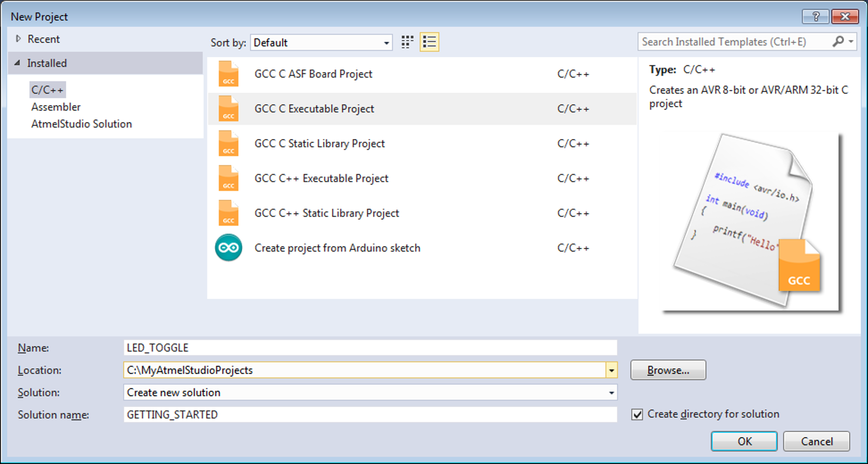Switch to small icons view
The width and height of the screenshot is (868, 464).
tap(407, 42)
